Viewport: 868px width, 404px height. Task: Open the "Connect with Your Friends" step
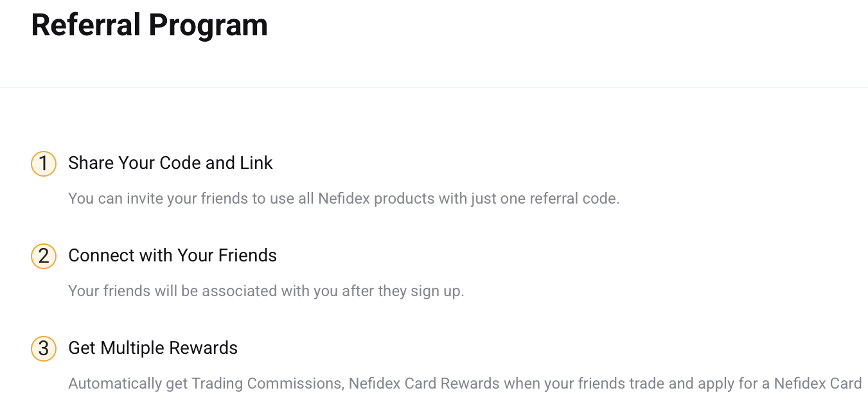[172, 256]
